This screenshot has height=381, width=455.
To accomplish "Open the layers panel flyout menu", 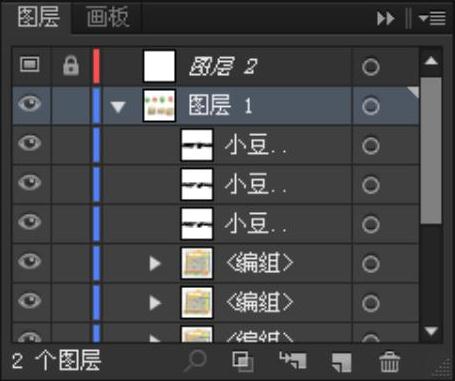I will [432, 18].
